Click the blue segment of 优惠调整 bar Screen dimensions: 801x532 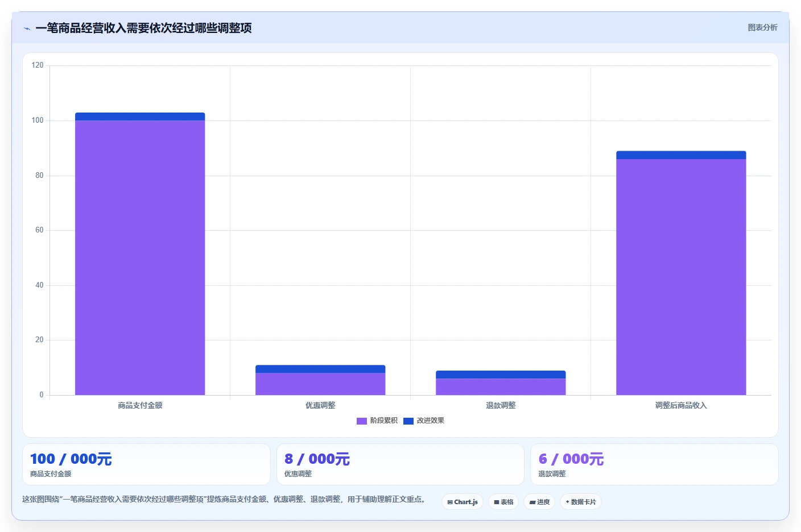(320, 369)
